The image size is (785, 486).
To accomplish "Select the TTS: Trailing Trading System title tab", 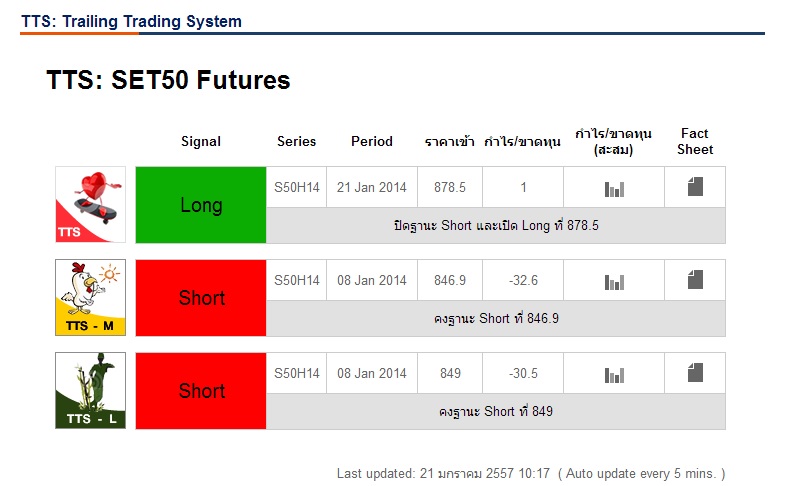I will 131,21.
